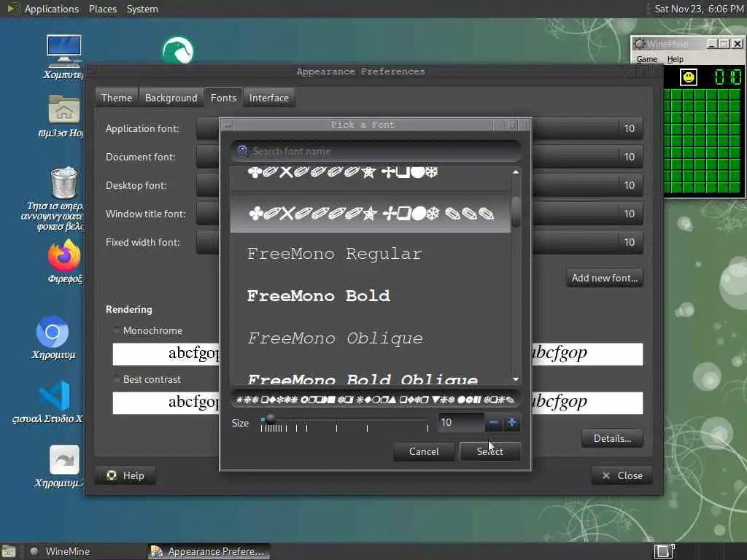
Task: Click Document font size value 10
Action: tap(630, 157)
